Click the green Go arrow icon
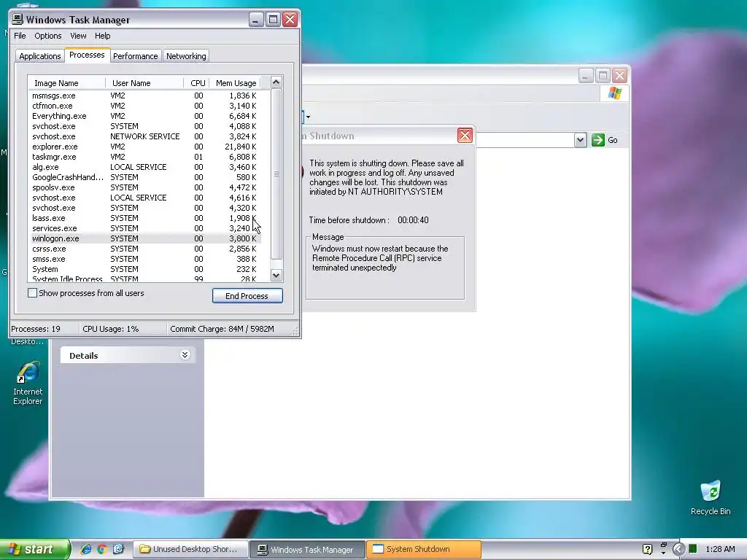This screenshot has width=747, height=560. 598,140
